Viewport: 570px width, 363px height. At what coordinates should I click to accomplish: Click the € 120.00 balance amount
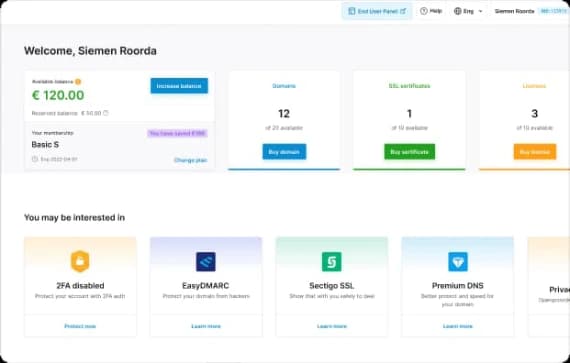click(x=58, y=95)
